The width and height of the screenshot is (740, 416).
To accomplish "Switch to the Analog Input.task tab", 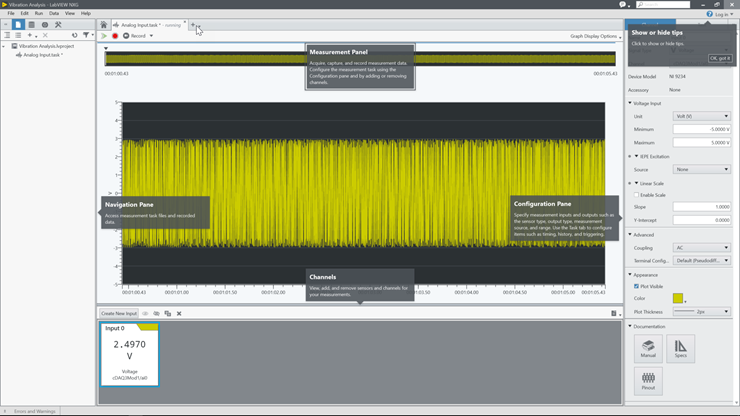I will click(x=148, y=25).
